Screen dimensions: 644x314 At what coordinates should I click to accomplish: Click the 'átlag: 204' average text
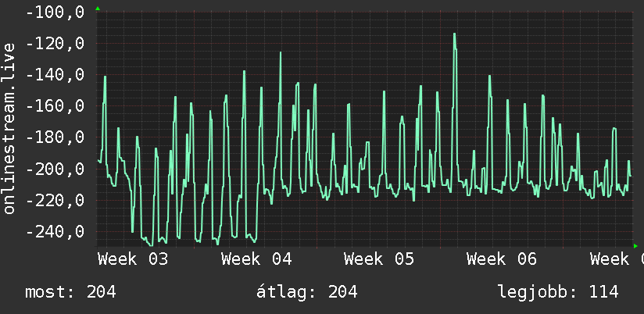[x=307, y=292]
